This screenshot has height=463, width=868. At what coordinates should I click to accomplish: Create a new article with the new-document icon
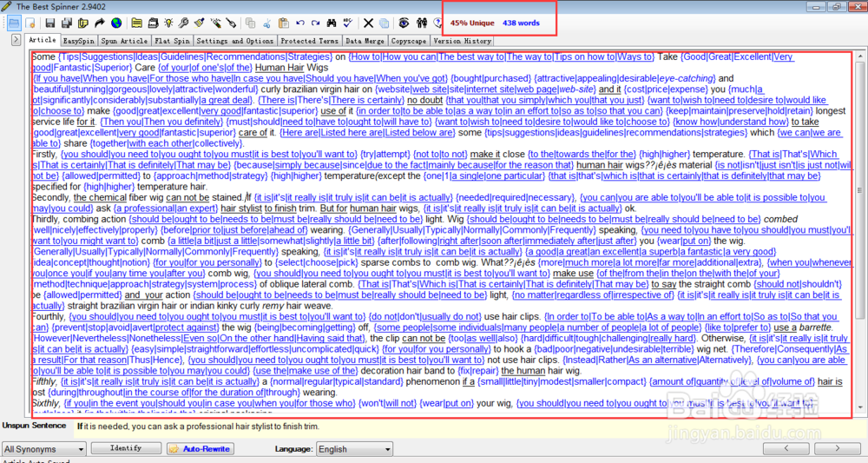[30, 23]
